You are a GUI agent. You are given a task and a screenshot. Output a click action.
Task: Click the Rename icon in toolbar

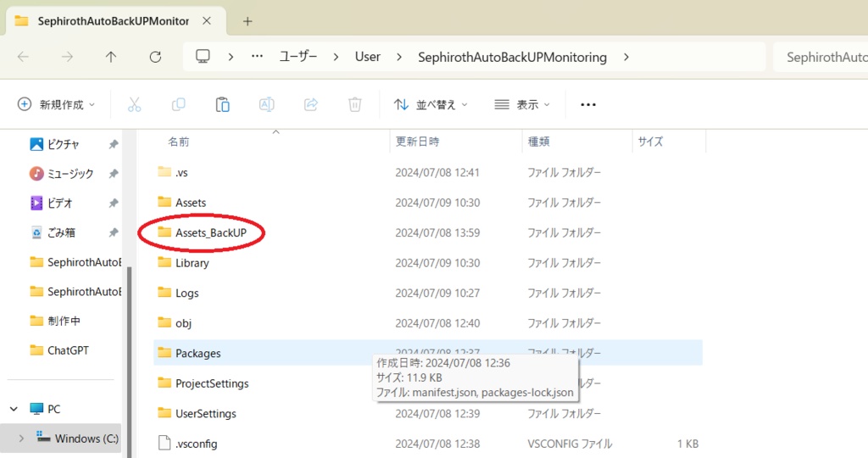267,104
